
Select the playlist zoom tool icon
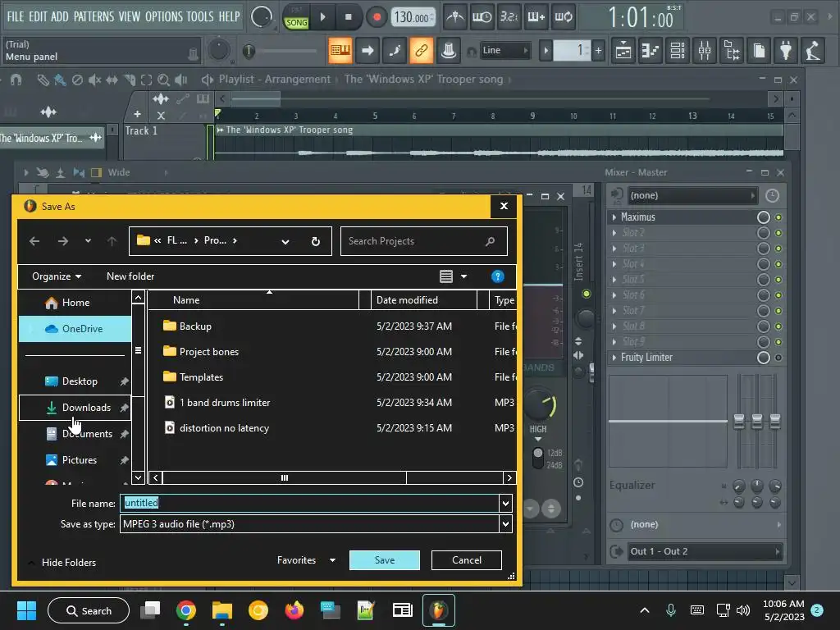pyautogui.click(x=164, y=80)
